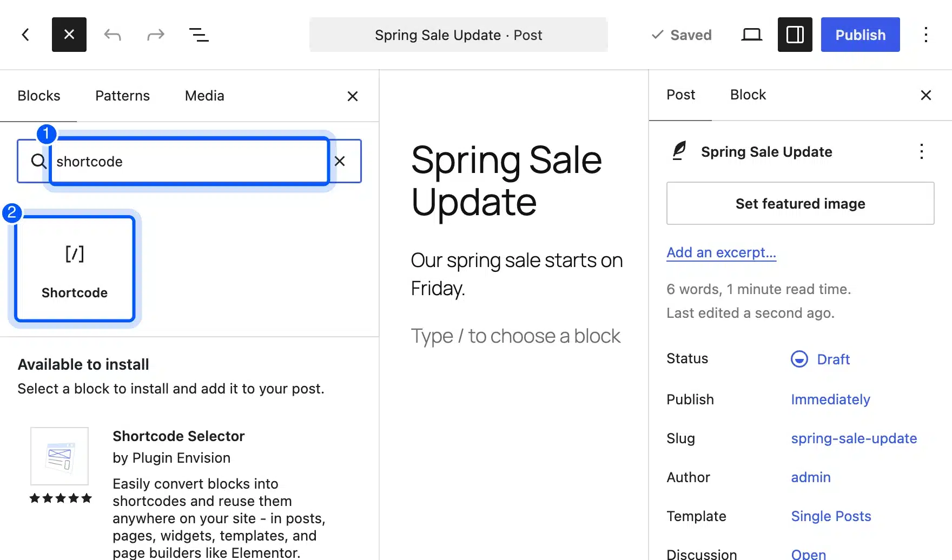Open Spring Sale Update actions three-dot menu
952x560 pixels.
click(922, 151)
